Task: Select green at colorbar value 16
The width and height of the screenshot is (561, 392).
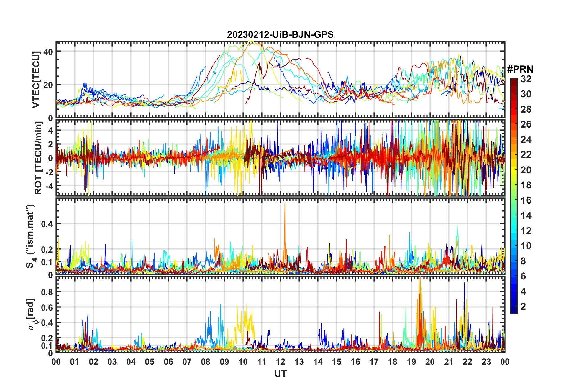Action: pyautogui.click(x=514, y=200)
